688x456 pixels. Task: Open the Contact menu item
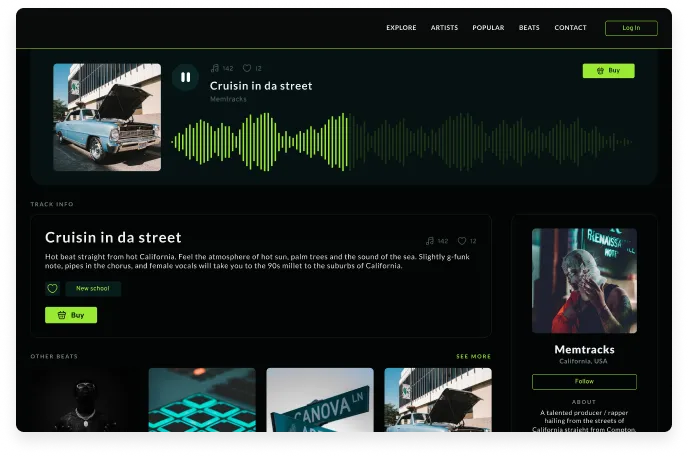(x=570, y=28)
